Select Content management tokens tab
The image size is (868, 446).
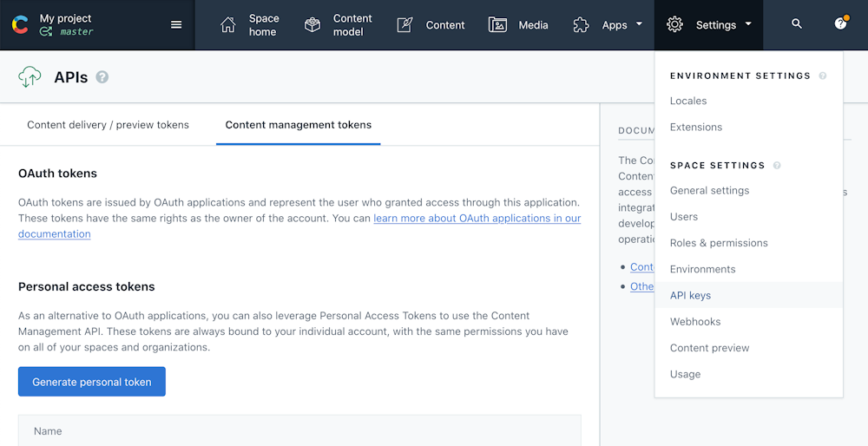tap(299, 125)
